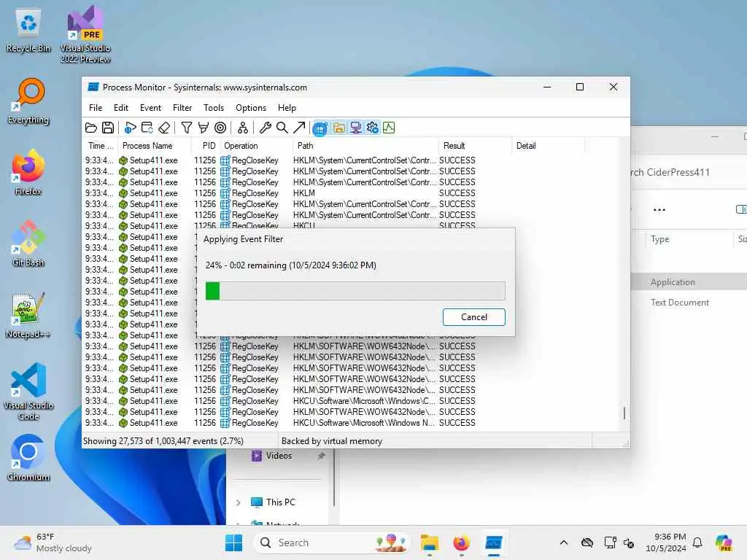The width and height of the screenshot is (747, 560).
Task: Open the Firefox desktop icon
Action: [x=28, y=173]
